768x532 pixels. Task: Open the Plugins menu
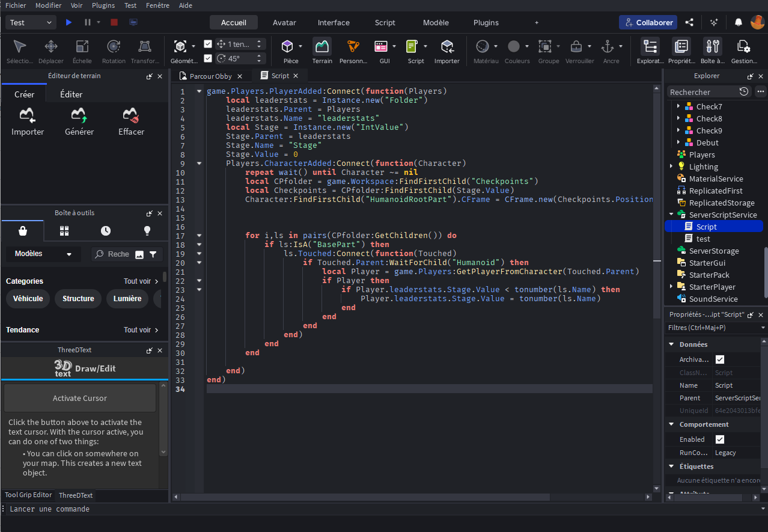[103, 5]
